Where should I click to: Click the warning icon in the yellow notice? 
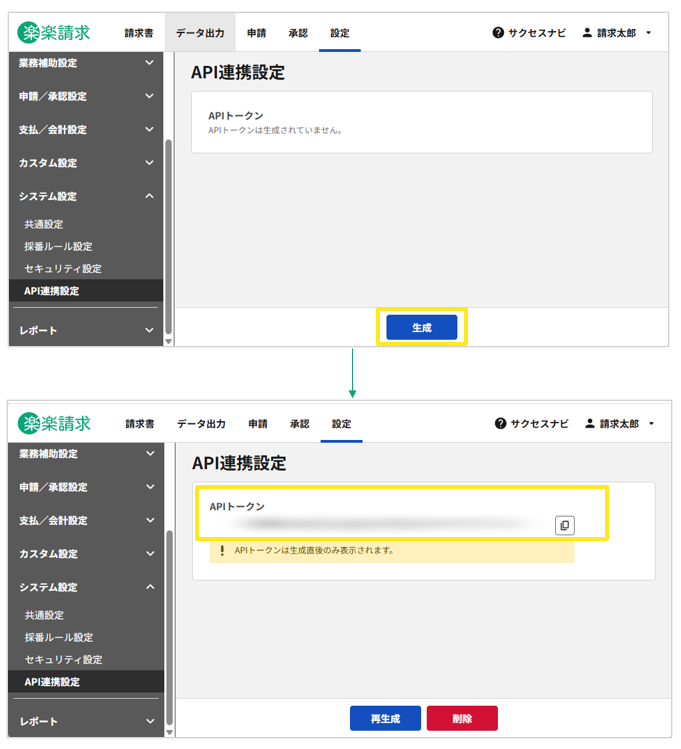(x=222, y=550)
